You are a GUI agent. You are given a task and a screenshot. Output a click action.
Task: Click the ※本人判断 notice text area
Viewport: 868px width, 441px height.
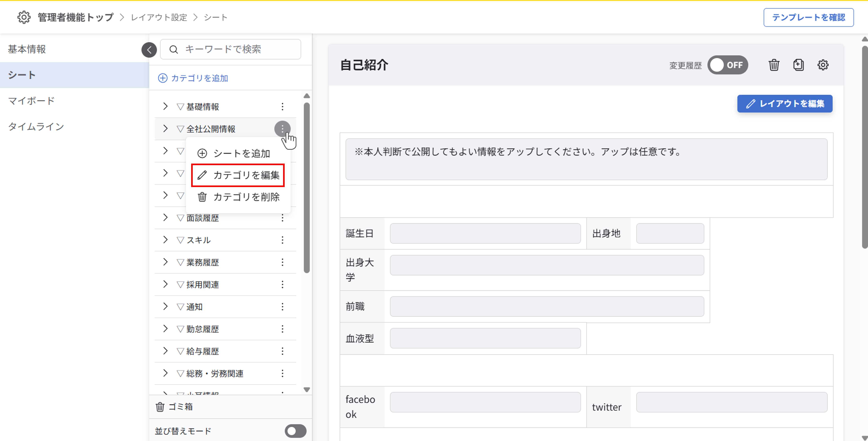pos(586,159)
